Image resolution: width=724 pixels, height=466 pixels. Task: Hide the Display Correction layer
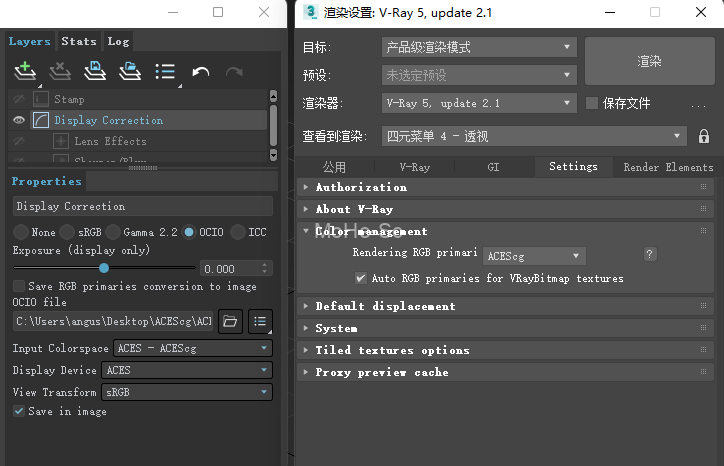(x=19, y=120)
